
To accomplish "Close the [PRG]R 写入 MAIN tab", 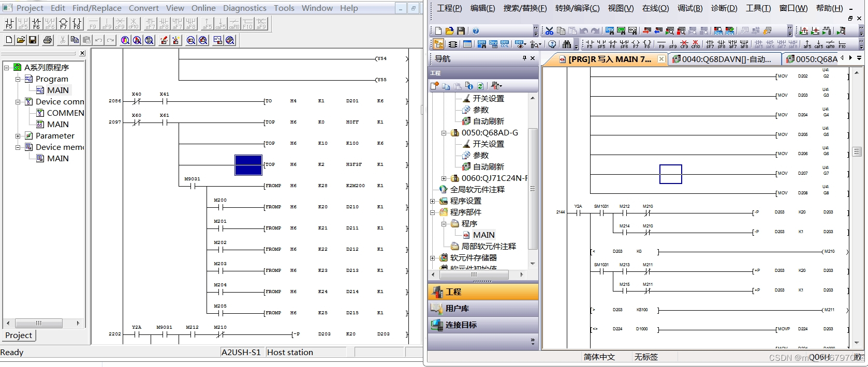I will point(661,59).
